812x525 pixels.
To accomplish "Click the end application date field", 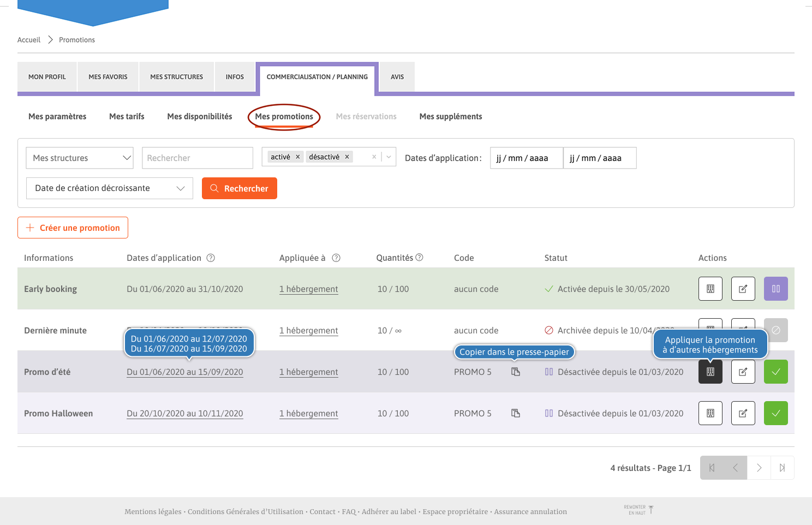I will (600, 158).
